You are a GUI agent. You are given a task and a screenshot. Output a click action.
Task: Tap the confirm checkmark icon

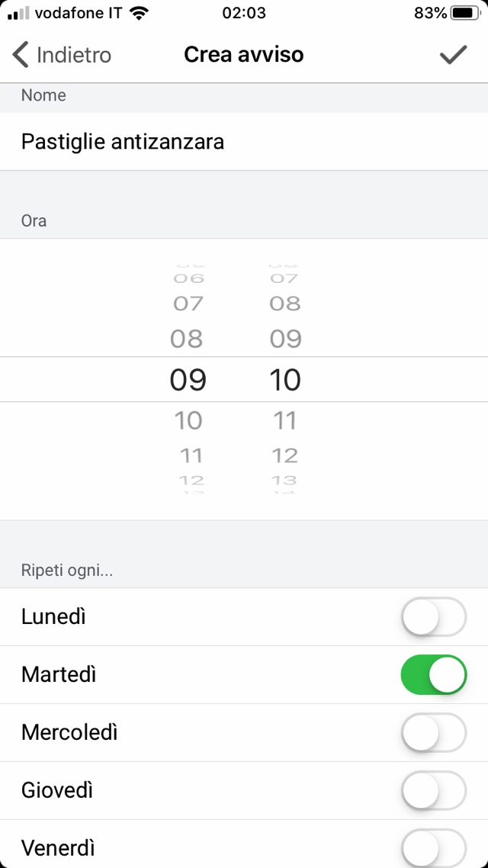tap(453, 55)
